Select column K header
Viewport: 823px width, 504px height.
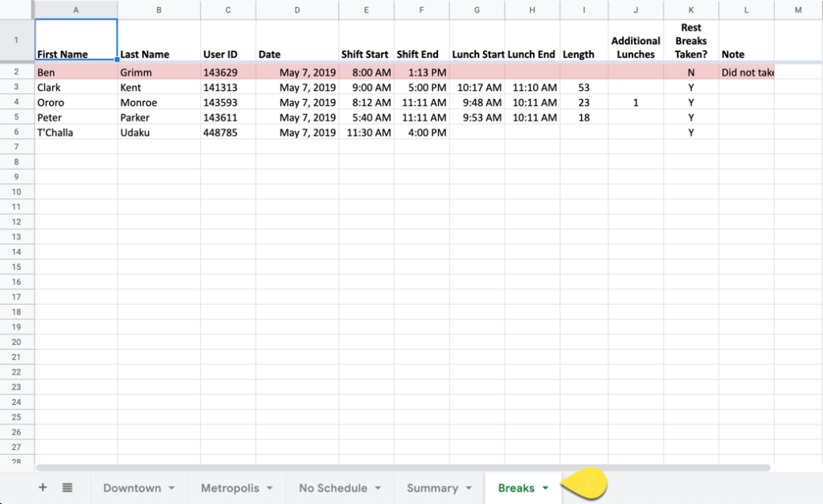tap(690, 10)
